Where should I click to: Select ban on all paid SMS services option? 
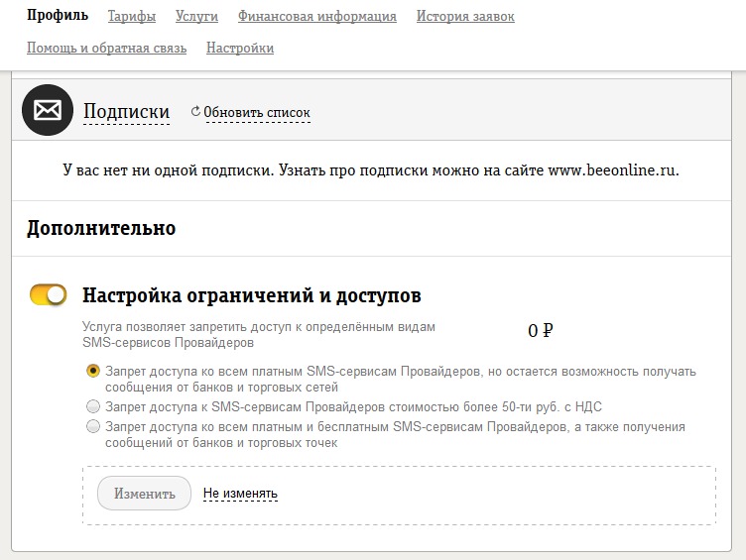pyautogui.click(x=93, y=371)
